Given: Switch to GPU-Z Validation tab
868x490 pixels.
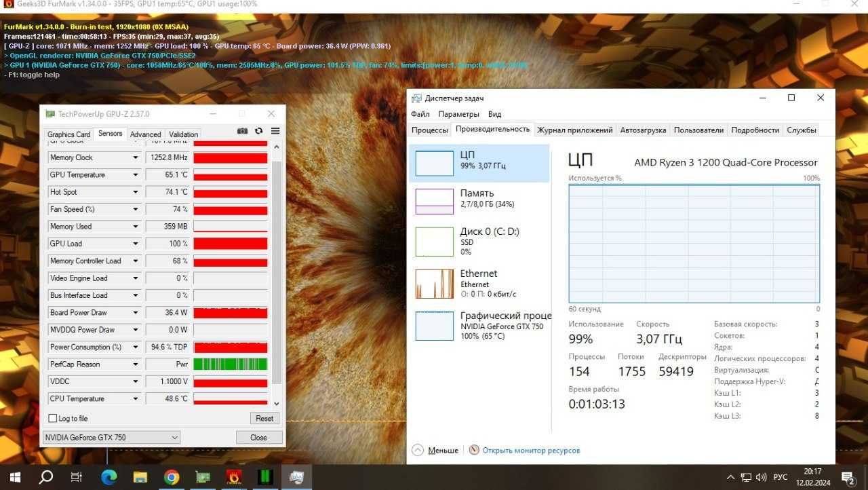Looking at the screenshot, I should 184,134.
